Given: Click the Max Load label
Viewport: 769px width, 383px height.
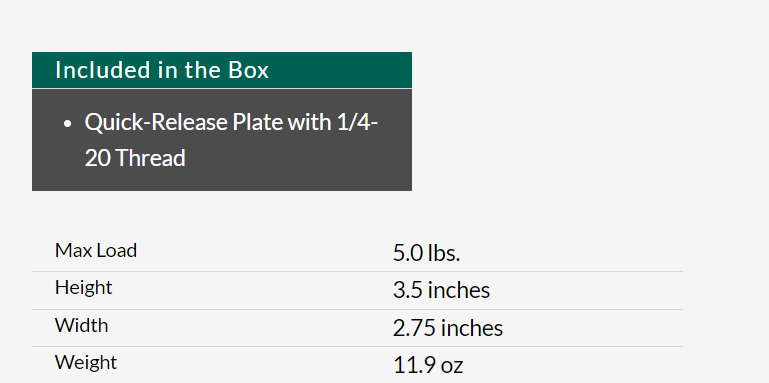Looking at the screenshot, I should (96, 251).
